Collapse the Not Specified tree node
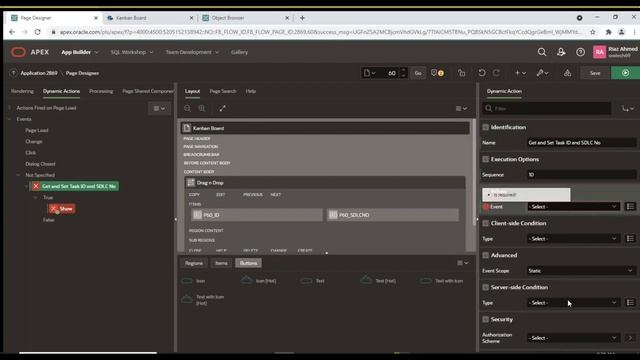Image resolution: width=640 pixels, height=360 pixels. click(x=18, y=175)
